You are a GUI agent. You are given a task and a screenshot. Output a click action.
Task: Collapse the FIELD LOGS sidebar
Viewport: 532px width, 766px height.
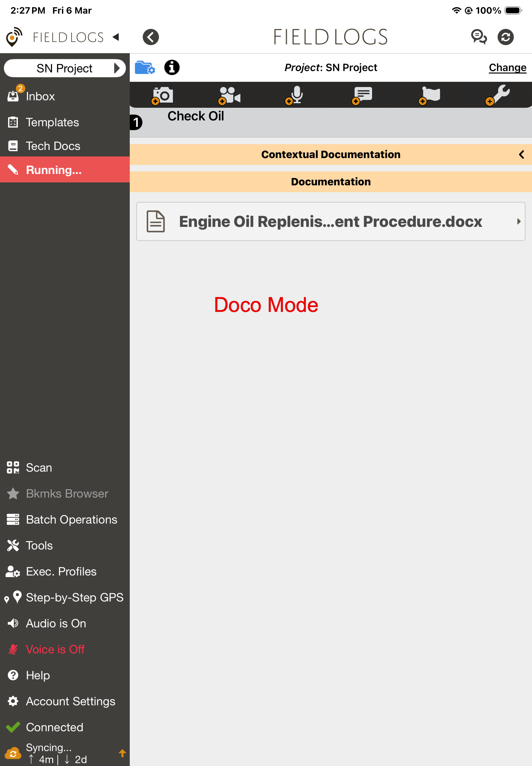pyautogui.click(x=115, y=37)
